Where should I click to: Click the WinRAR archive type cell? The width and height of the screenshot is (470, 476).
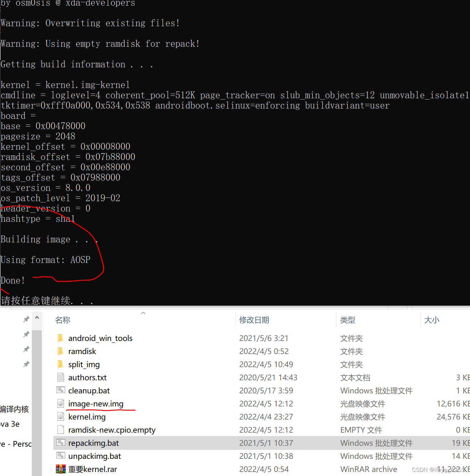point(369,469)
